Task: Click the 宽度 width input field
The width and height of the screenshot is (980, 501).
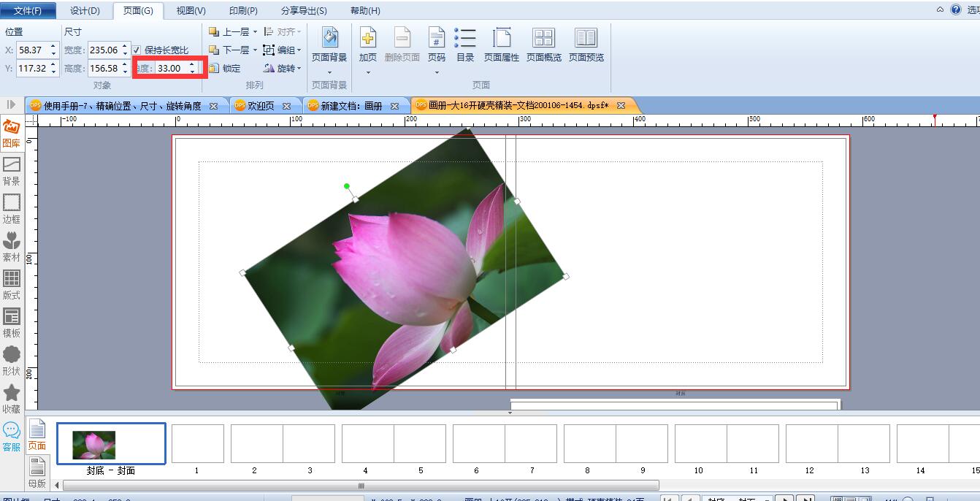Action: click(103, 50)
